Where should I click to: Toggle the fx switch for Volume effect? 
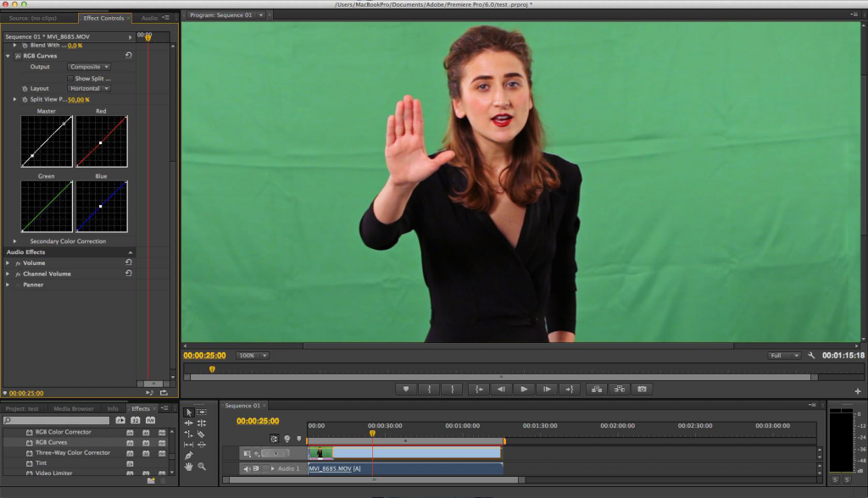pyautogui.click(x=17, y=263)
